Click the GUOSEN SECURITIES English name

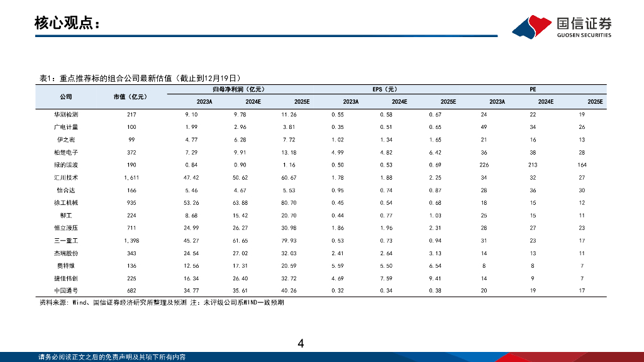pos(584,35)
